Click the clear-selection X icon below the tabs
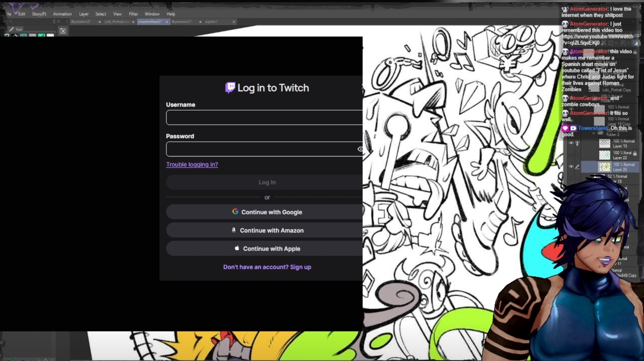644x361 pixels. click(x=63, y=31)
